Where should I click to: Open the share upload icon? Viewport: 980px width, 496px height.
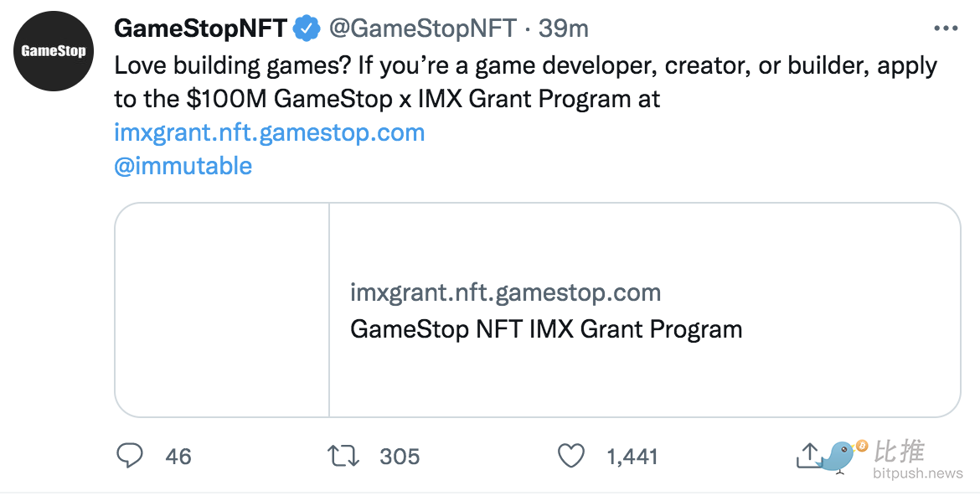(809, 455)
